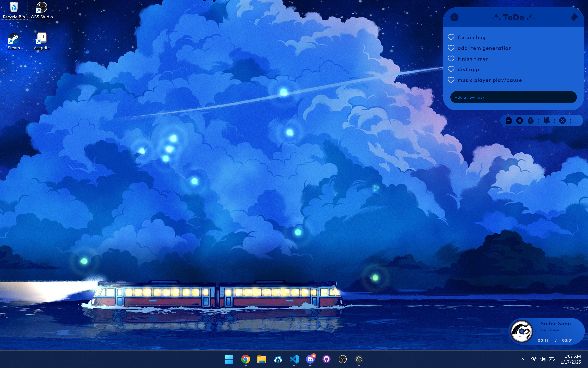588x368 pixels.
Task: Open the cloud house app on taskbar
Action: [x=278, y=359]
